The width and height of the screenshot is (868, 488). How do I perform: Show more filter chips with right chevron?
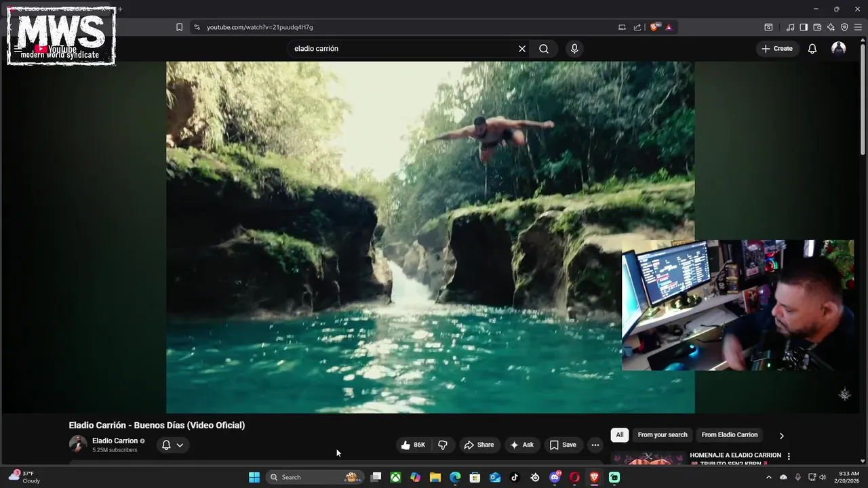781,436
